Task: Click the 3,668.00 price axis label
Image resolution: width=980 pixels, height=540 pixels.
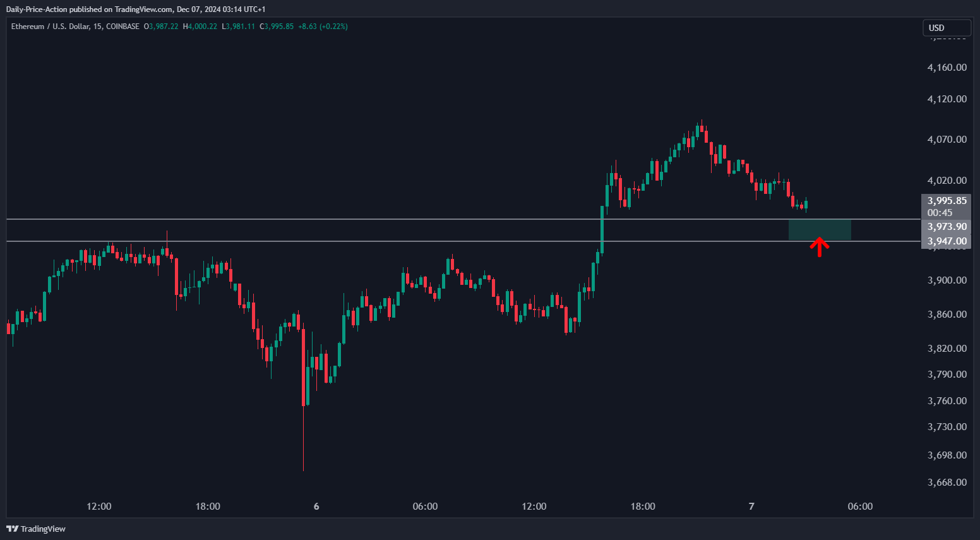Action: click(x=947, y=483)
